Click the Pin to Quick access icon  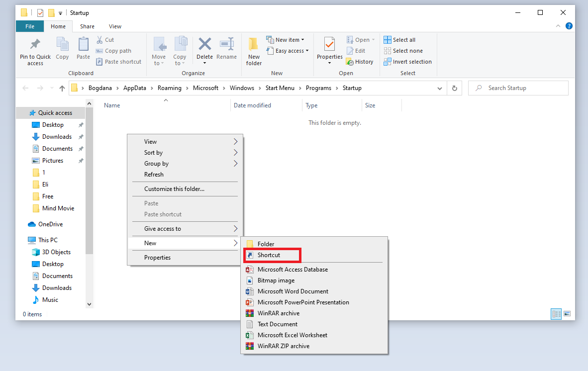click(x=35, y=50)
